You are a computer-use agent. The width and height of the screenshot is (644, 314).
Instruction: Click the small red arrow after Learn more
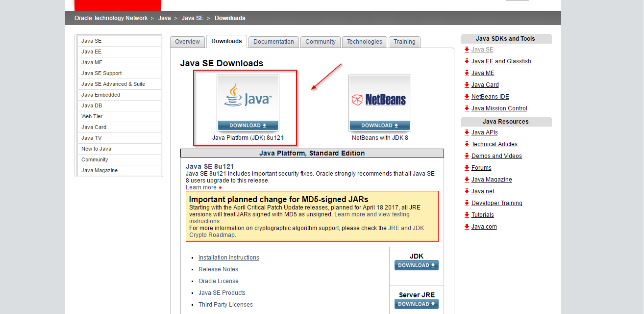click(221, 188)
